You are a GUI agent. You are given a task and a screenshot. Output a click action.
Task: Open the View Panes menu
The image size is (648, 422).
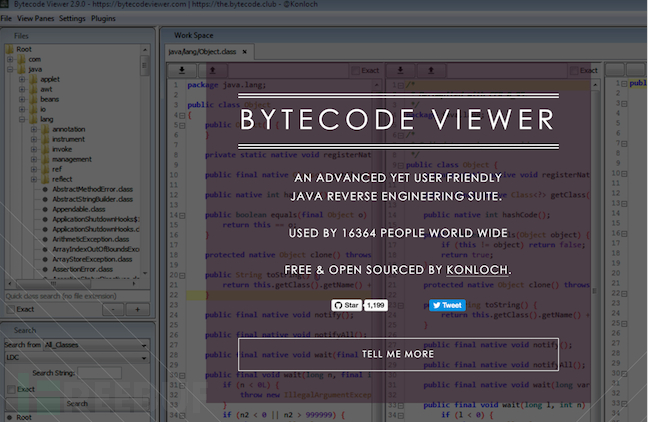tap(36, 18)
